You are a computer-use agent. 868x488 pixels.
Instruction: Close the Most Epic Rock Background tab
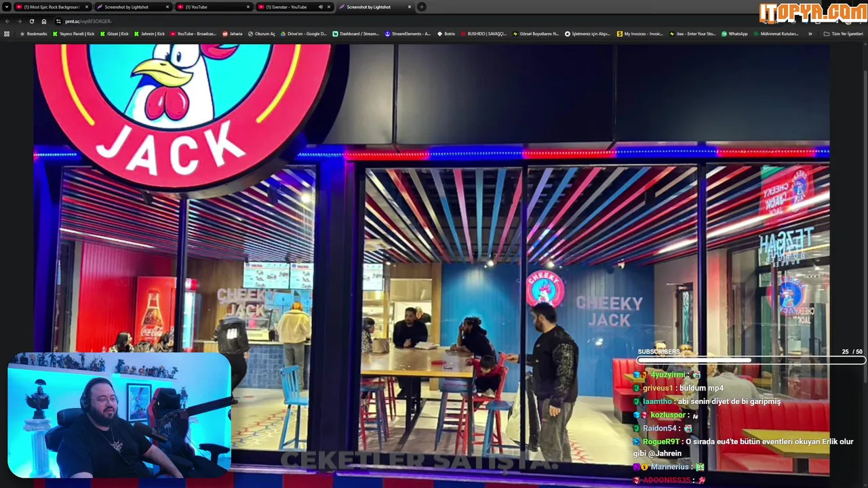pos(87,7)
